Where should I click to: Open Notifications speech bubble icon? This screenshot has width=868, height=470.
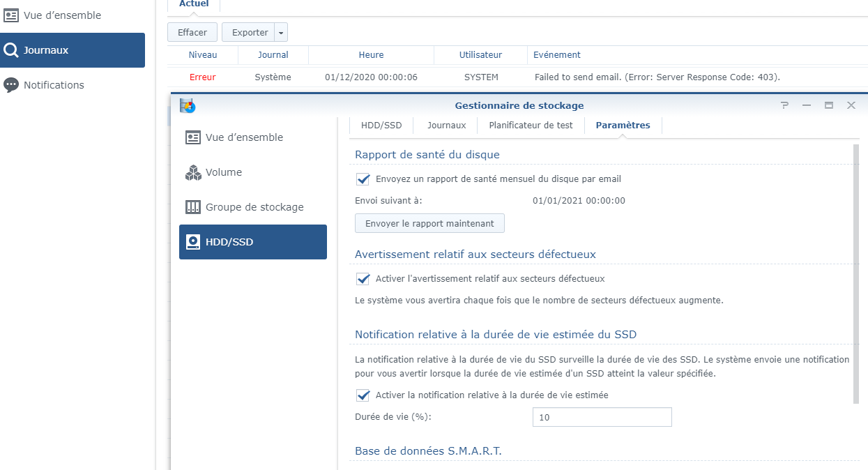pyautogui.click(x=11, y=85)
